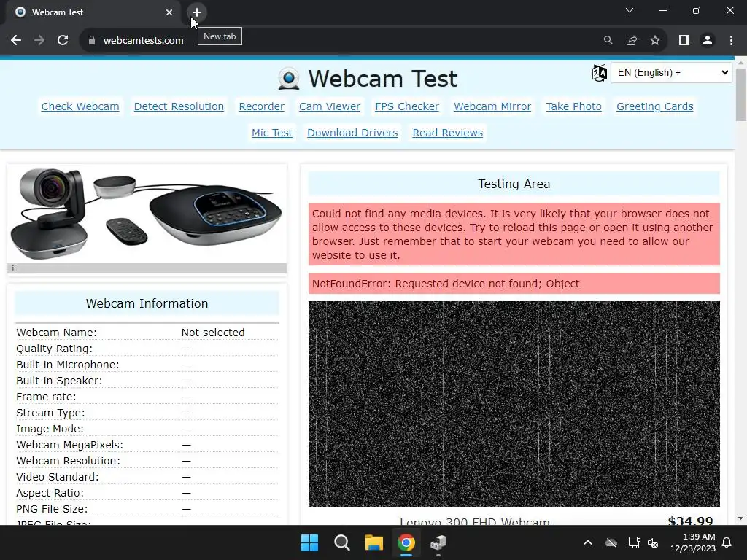Open the Windows Start menu

[x=309, y=542]
